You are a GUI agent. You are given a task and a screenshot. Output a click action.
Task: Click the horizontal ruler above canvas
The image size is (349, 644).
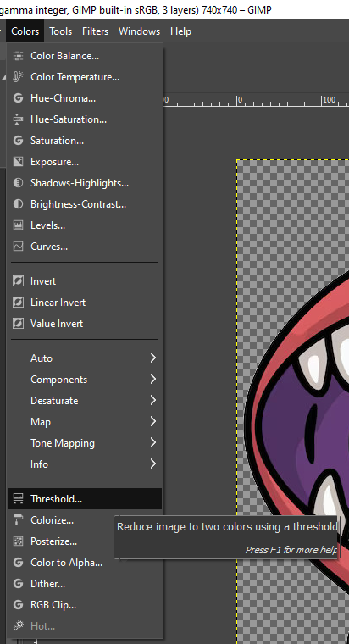point(256,100)
